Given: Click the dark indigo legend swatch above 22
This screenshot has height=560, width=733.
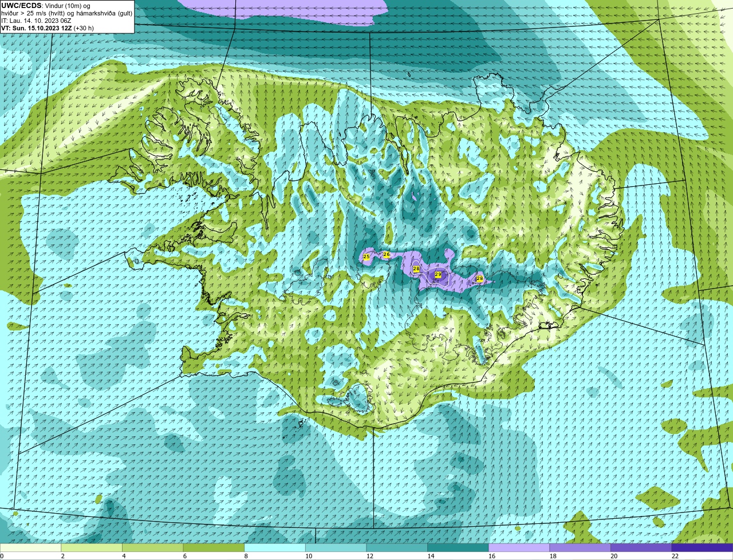Looking at the screenshot, I should (703, 548).
